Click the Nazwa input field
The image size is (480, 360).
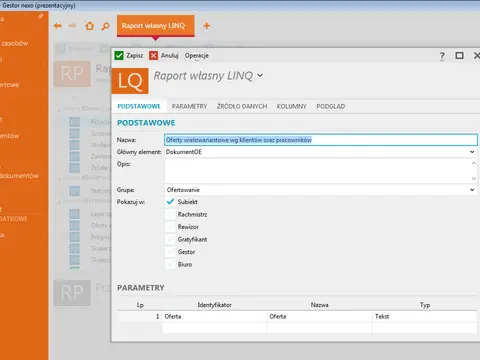pyautogui.click(x=321, y=140)
